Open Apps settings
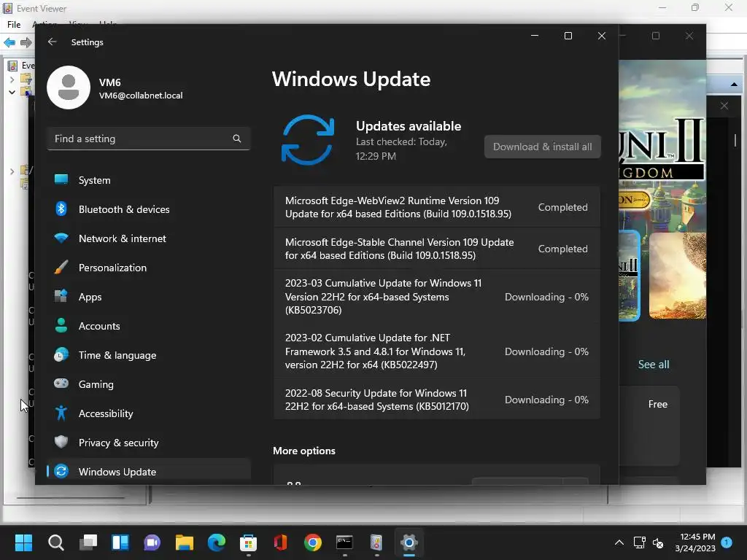The height and width of the screenshot is (560, 747). [149, 297]
